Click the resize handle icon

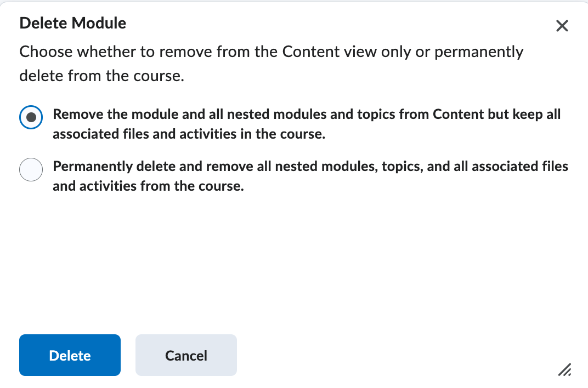point(564,370)
